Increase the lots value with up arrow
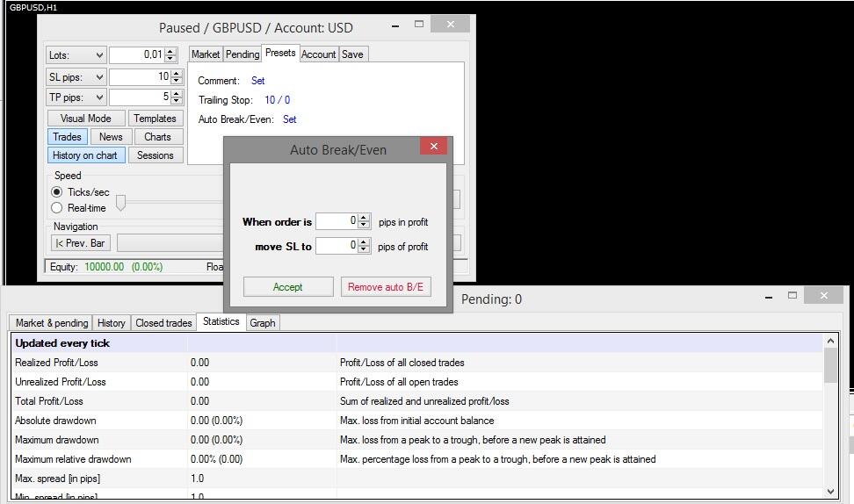Image resolution: width=854 pixels, height=504 pixels. pyautogui.click(x=171, y=51)
